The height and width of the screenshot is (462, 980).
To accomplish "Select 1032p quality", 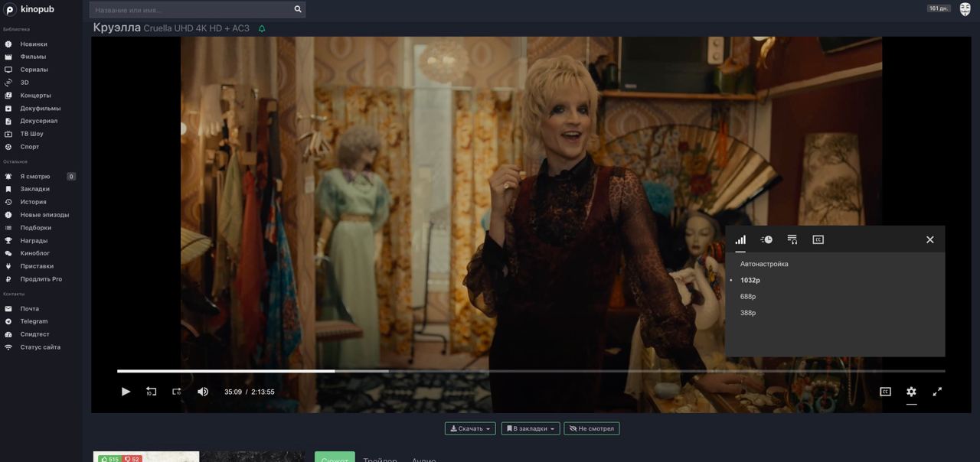I will point(750,280).
